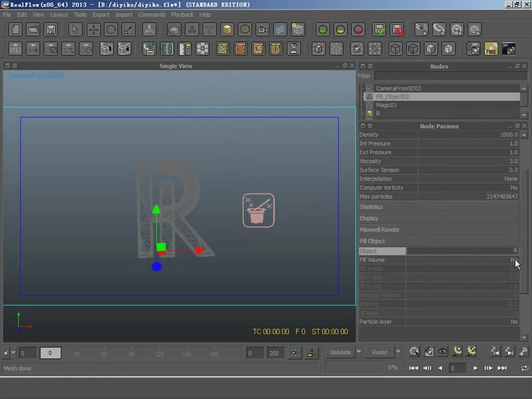Toggle the eye visibility icon near timeline

point(443,352)
